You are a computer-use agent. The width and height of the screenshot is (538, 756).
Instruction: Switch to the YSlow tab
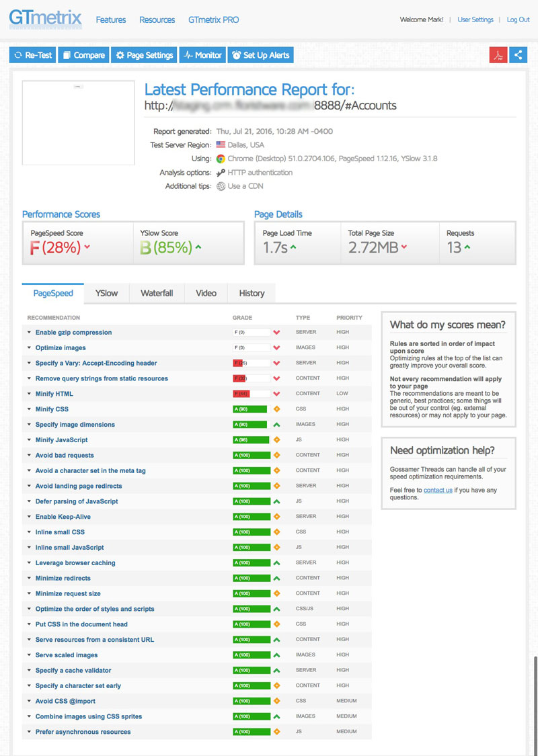pyautogui.click(x=106, y=294)
